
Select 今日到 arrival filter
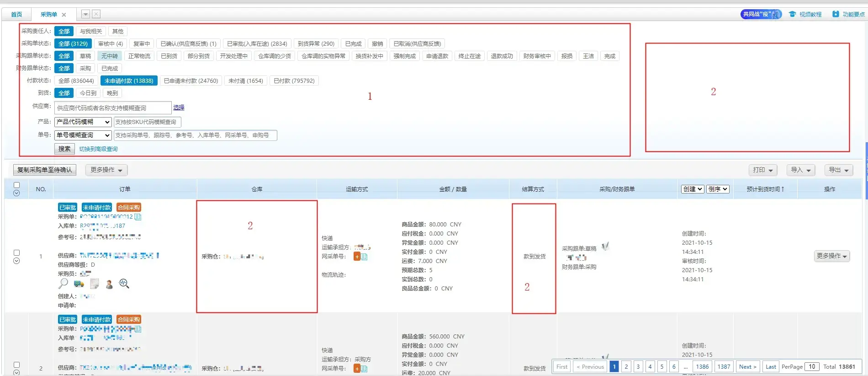click(88, 93)
